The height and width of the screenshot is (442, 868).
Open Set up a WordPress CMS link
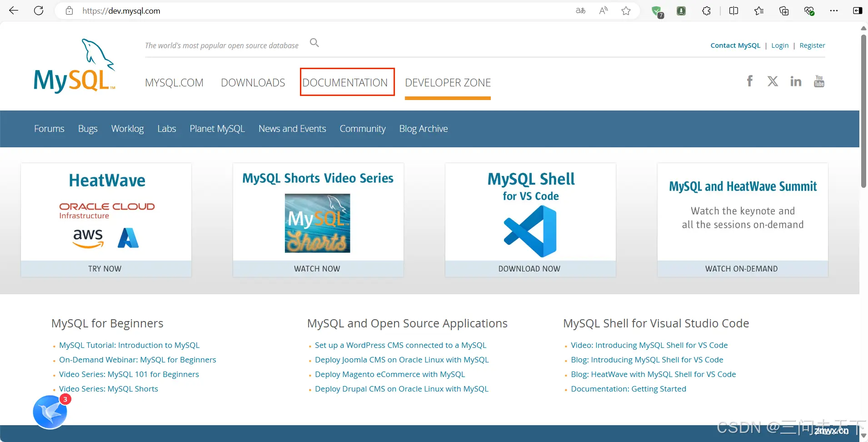[x=400, y=345]
